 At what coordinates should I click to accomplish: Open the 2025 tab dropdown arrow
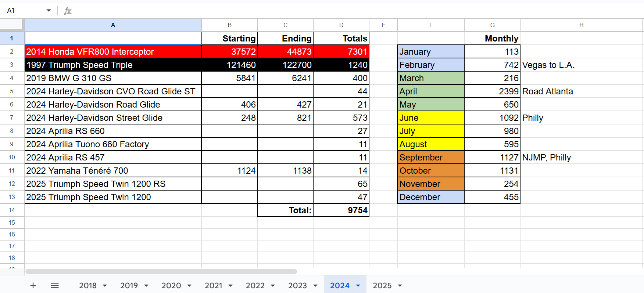click(400, 286)
